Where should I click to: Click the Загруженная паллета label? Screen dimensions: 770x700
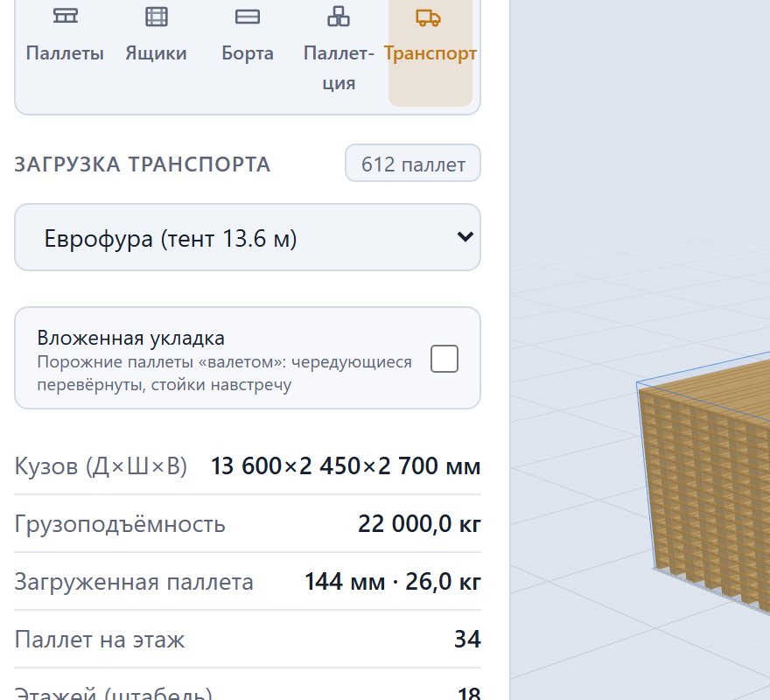click(x=134, y=582)
